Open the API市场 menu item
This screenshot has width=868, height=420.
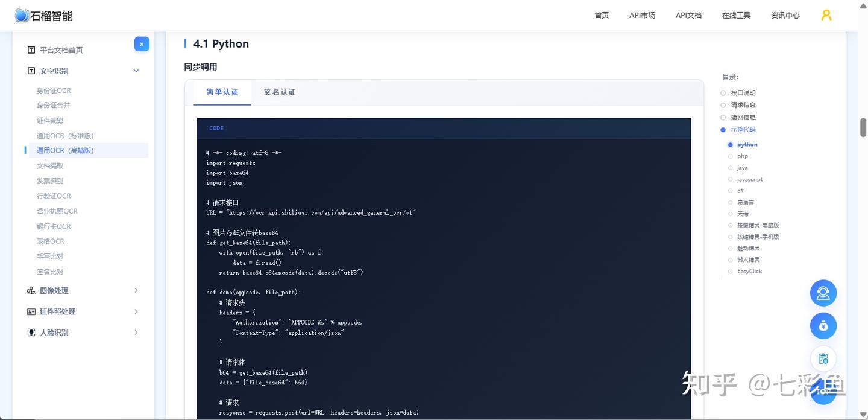(642, 16)
